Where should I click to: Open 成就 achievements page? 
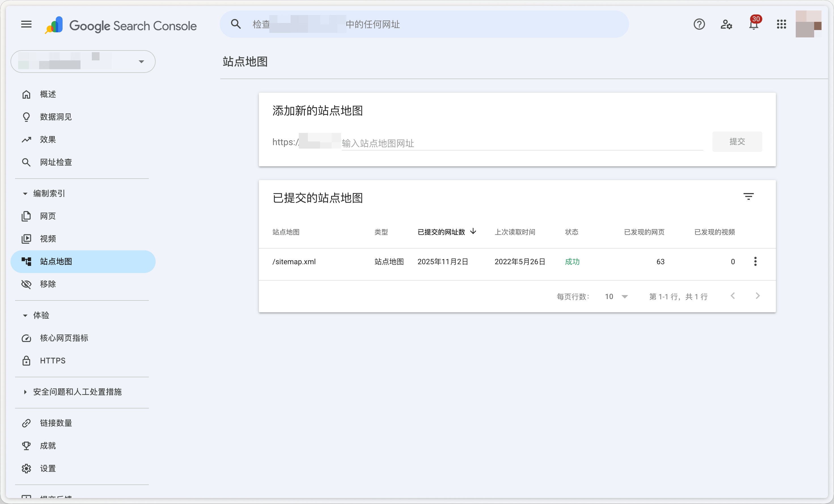pos(83,446)
